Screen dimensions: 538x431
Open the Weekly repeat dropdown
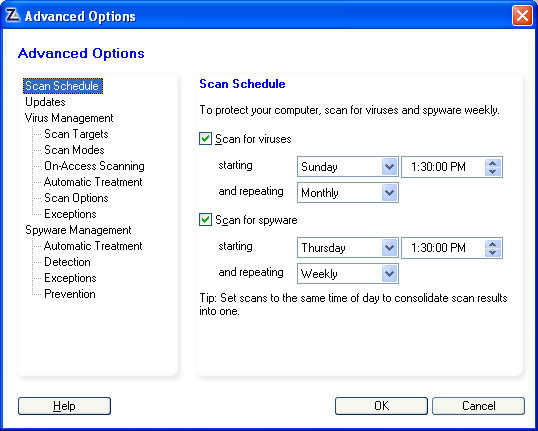tap(348, 273)
